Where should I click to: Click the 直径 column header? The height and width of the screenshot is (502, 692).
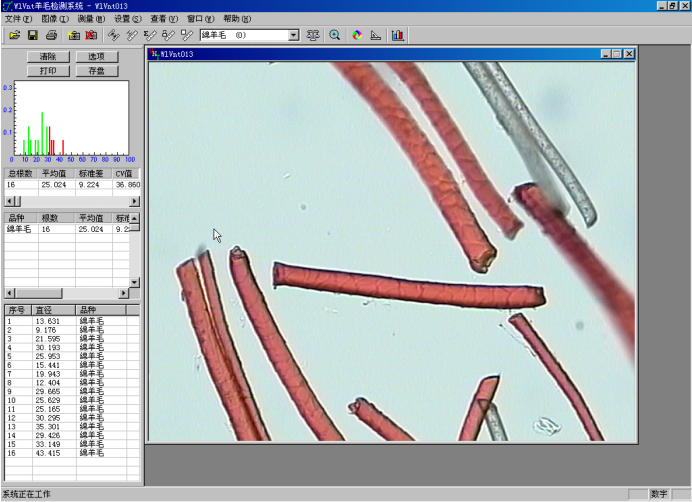54,310
